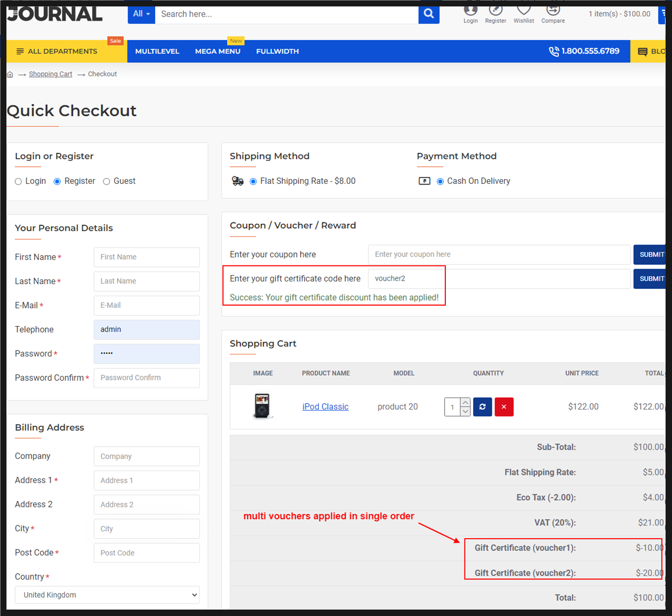Click the blue refresh quantity button
Screen dimensions: 672x616
coord(482,407)
